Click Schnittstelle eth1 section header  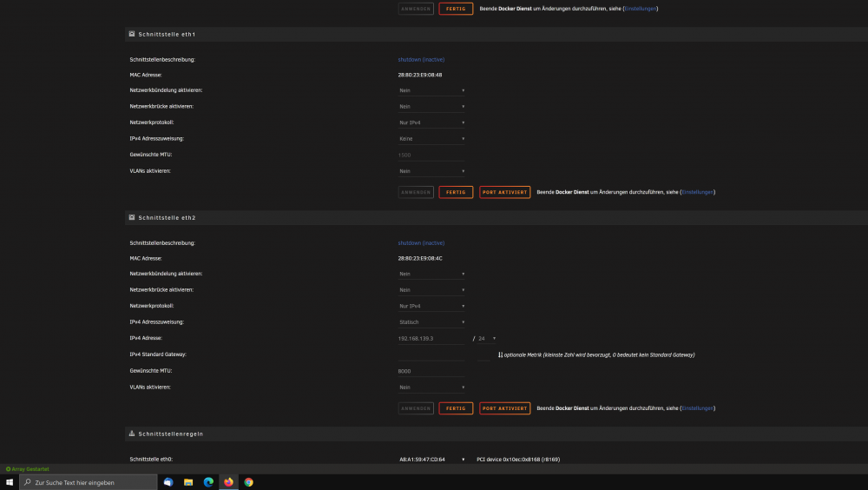tap(496, 34)
